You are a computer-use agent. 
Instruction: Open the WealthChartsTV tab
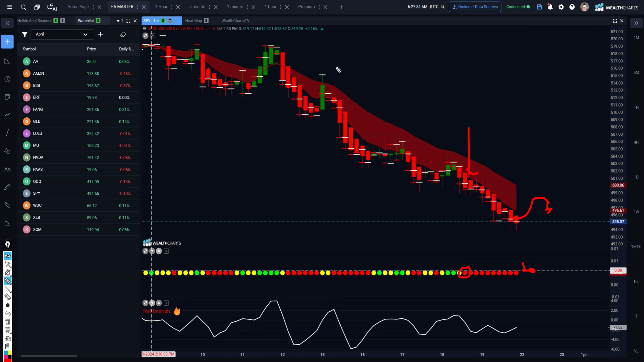click(235, 20)
